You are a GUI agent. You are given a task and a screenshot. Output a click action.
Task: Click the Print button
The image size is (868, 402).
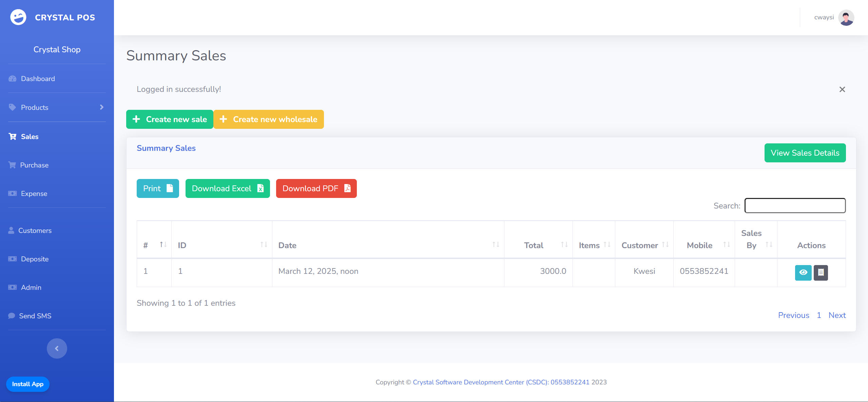(x=158, y=188)
